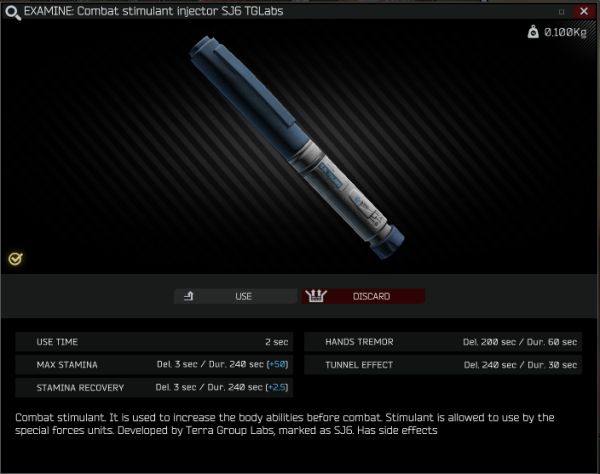Screen dimensions: 600x474
Task: Click the arrow icon on the USE button
Action: pyautogui.click(x=189, y=296)
